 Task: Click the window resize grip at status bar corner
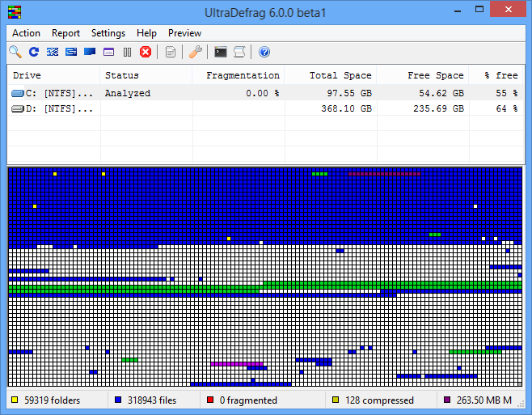pos(521,404)
